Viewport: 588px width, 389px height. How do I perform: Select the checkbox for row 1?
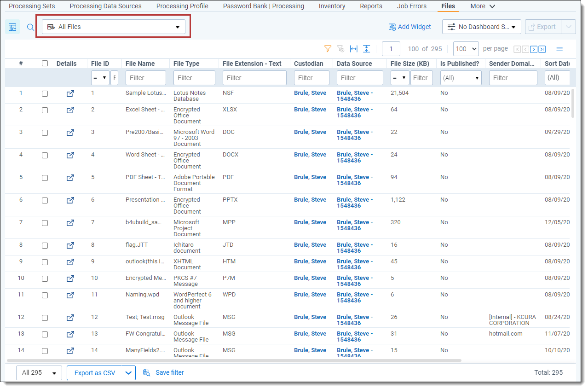[x=45, y=93]
